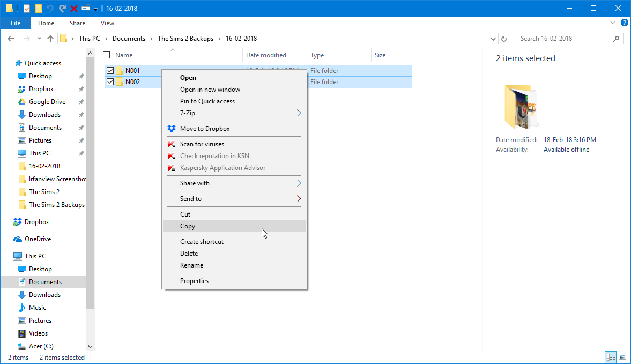Click the Refresh icon beside address bar
Image resolution: width=631 pixels, height=364 pixels.
click(504, 39)
